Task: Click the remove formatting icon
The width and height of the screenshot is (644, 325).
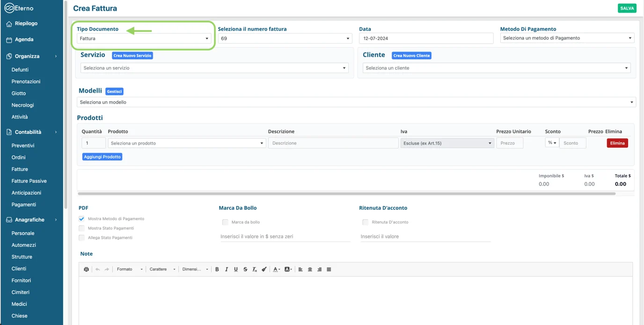Action: (255, 269)
